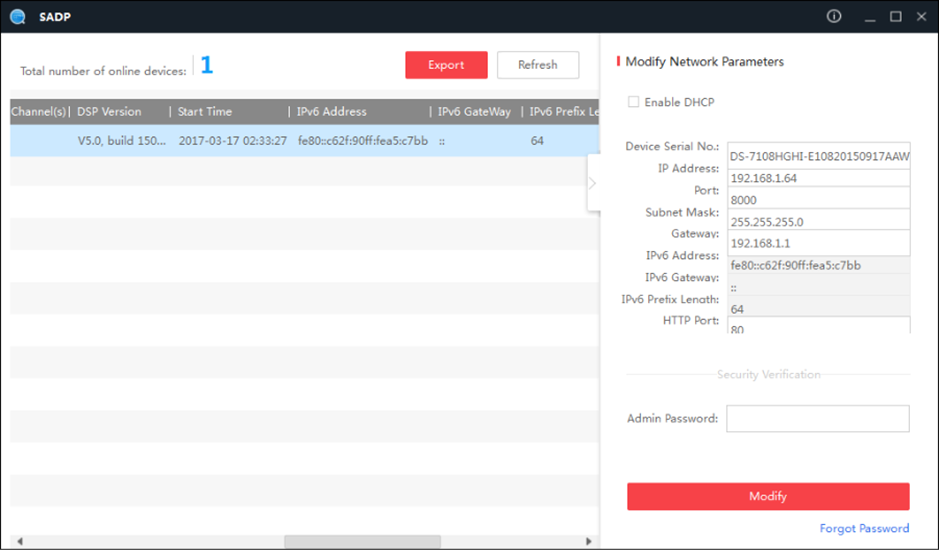Viewport: 939px width, 550px height.
Task: Collapse the Modify Network Parameters panel arrow
Action: click(x=592, y=183)
